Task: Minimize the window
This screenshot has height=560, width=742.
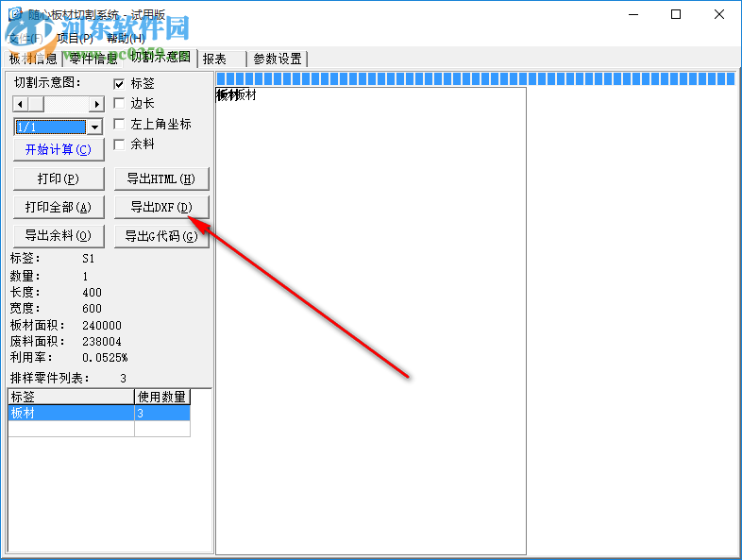Action: point(633,15)
